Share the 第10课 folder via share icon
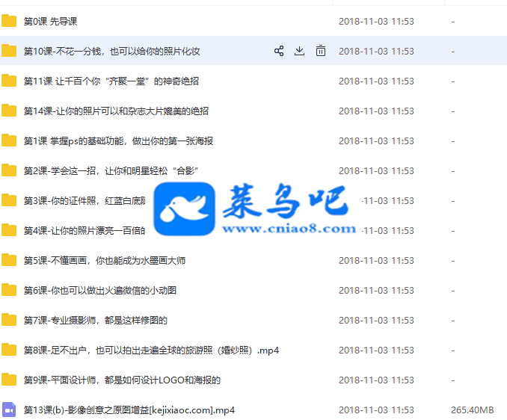The image size is (507, 420). click(x=279, y=51)
